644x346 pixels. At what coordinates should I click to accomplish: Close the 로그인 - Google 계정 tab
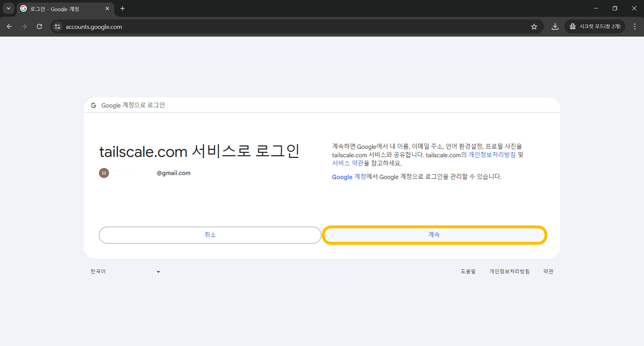pos(107,9)
